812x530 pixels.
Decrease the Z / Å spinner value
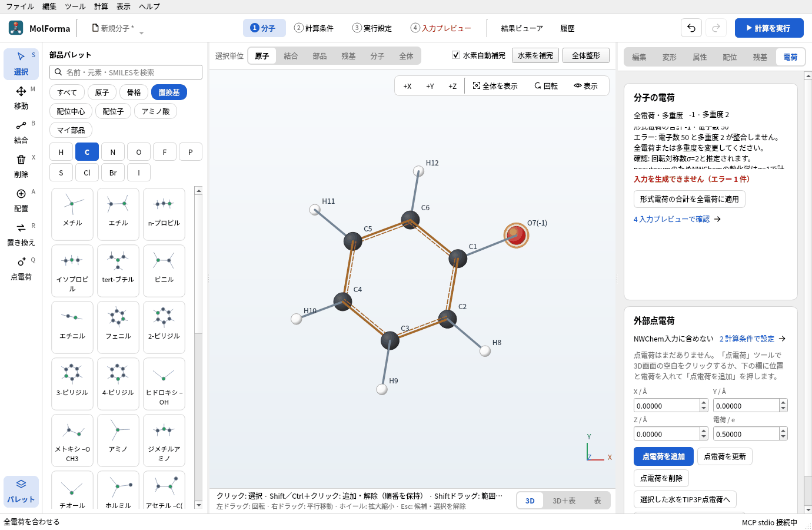[704, 437]
